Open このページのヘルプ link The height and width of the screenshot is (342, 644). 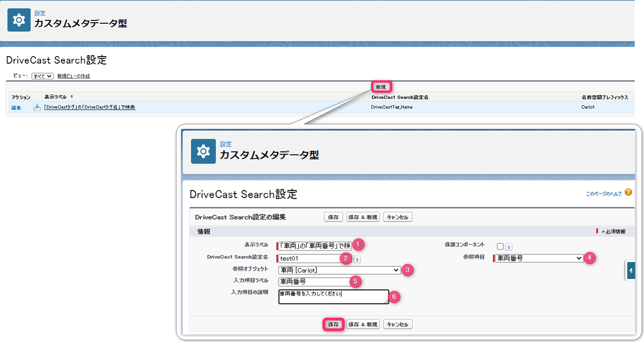coord(604,194)
